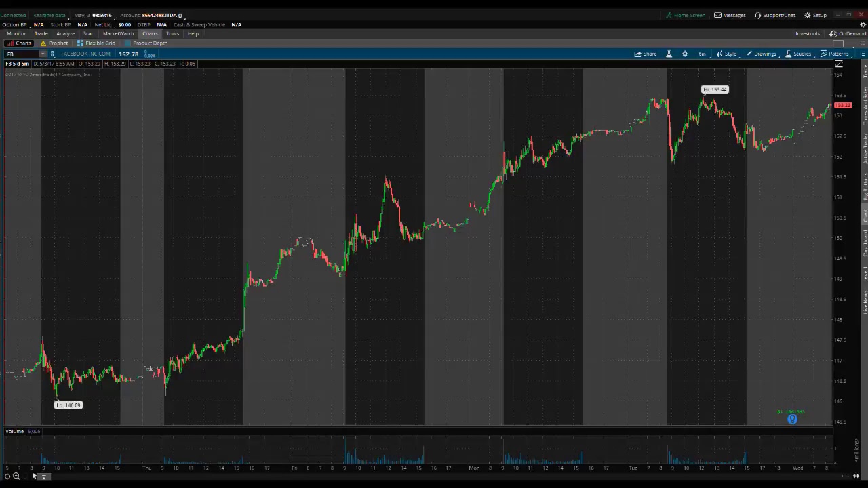Click the Volume study label

14,431
